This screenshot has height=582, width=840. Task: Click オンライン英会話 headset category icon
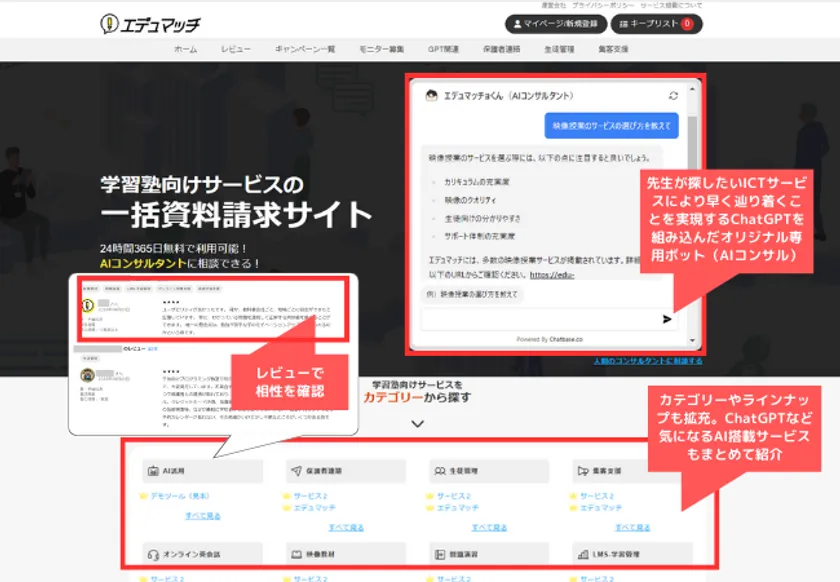tap(153, 554)
